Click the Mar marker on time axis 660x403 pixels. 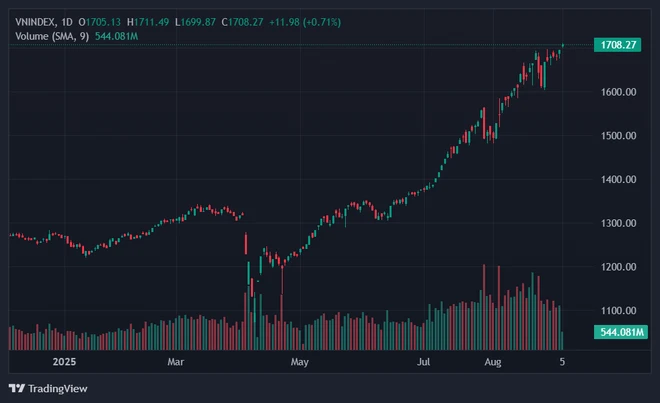coord(176,360)
